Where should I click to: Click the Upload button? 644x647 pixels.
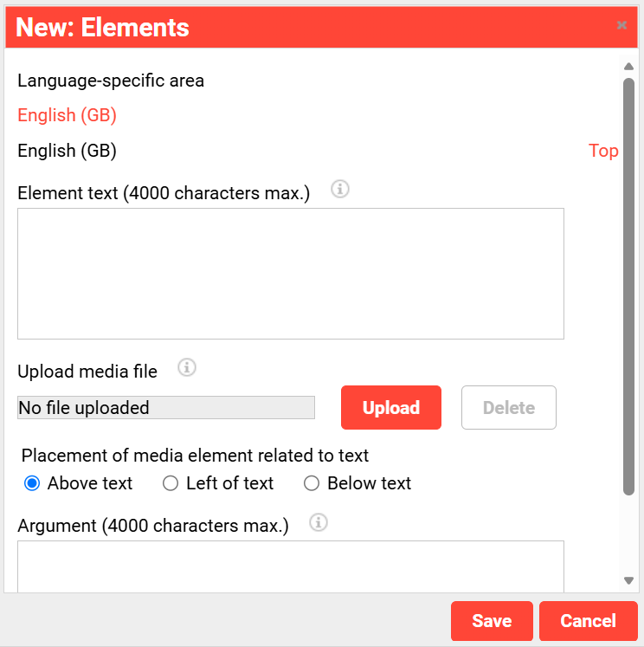pyautogui.click(x=391, y=408)
